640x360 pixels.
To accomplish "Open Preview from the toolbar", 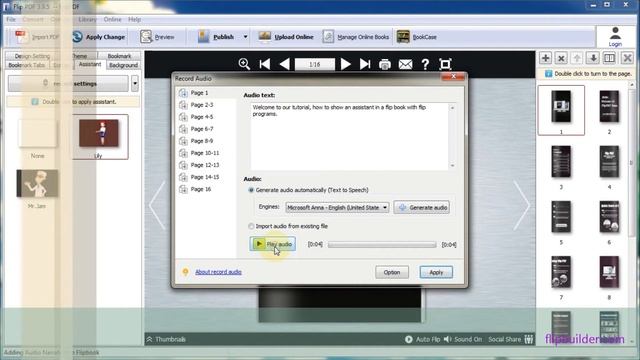I will click(x=157, y=37).
